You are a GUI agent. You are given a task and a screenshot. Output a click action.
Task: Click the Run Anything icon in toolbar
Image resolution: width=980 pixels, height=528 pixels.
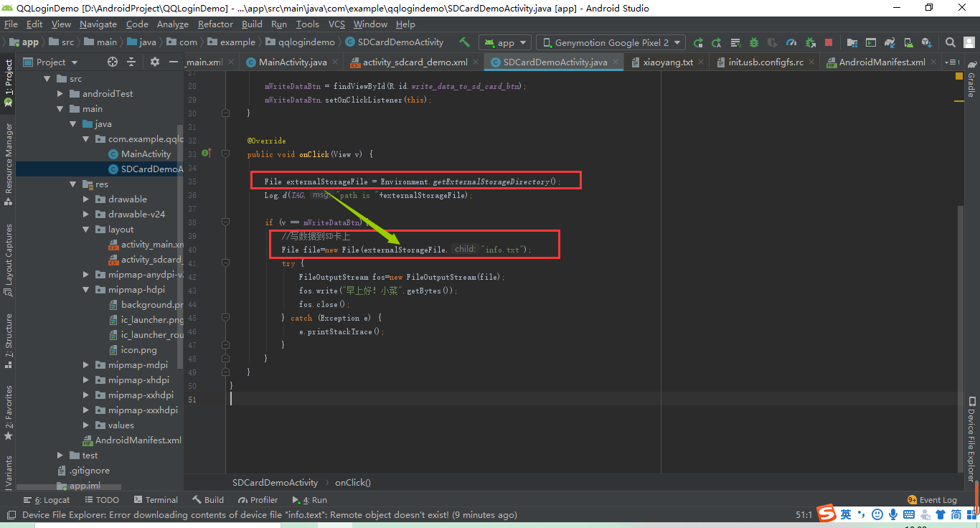tap(871, 42)
